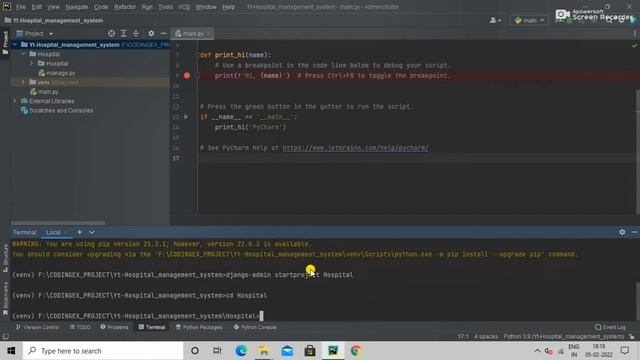Click the Structure vertical side tab
Screen dimensions: 640x360
5,258
